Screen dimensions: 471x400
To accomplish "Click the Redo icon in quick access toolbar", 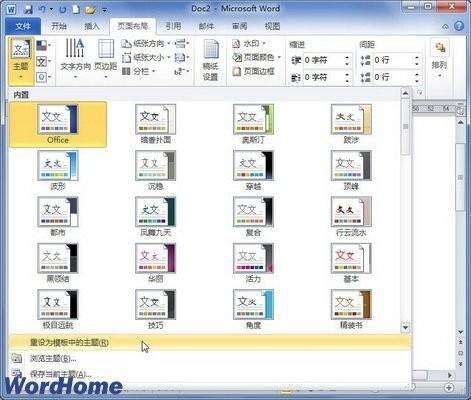I will point(63,9).
